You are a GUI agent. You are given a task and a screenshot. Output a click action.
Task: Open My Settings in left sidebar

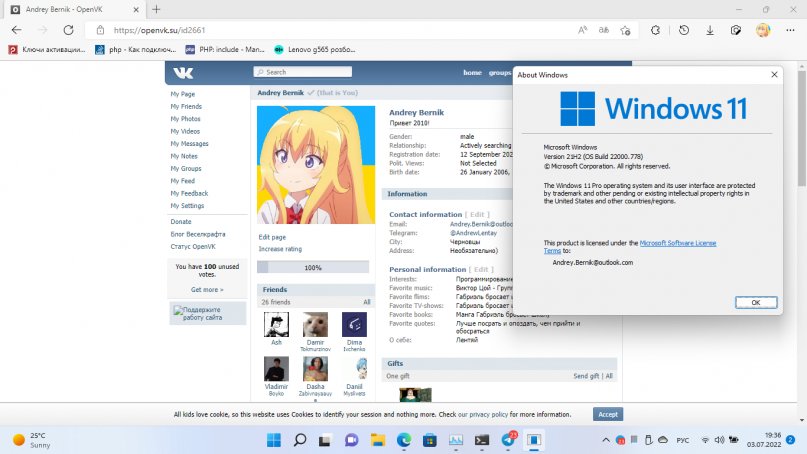click(x=187, y=205)
